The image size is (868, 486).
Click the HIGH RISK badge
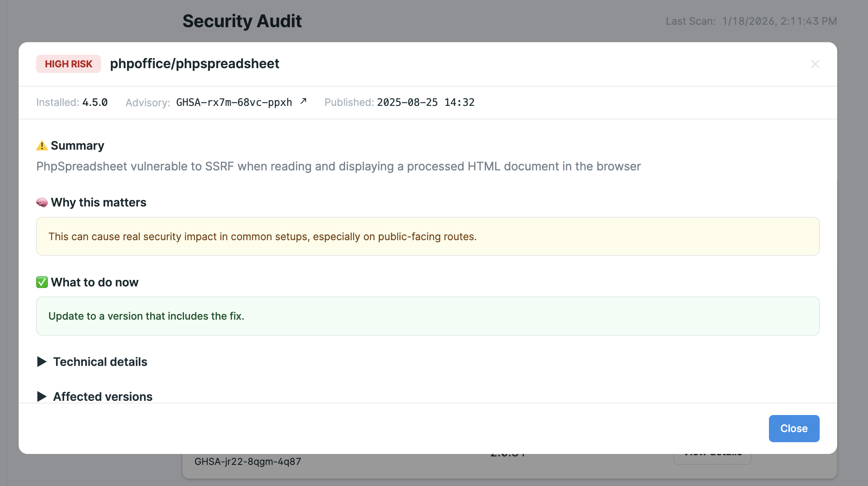[x=69, y=64]
